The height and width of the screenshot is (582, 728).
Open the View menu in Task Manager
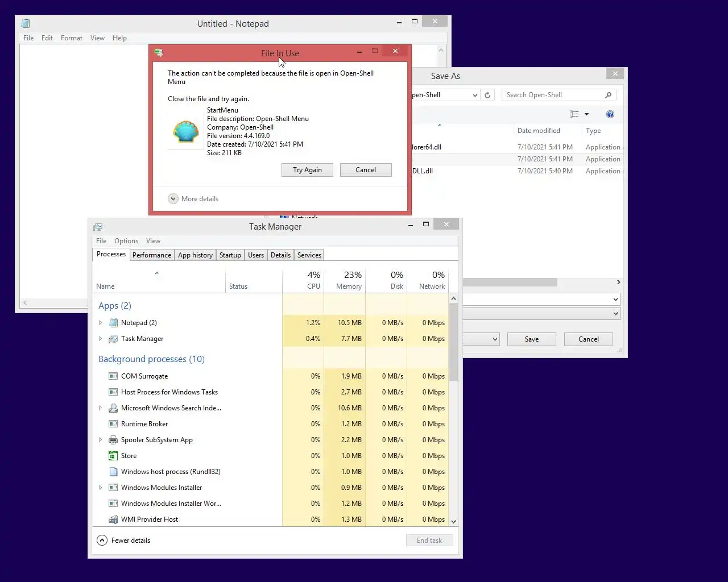153,241
